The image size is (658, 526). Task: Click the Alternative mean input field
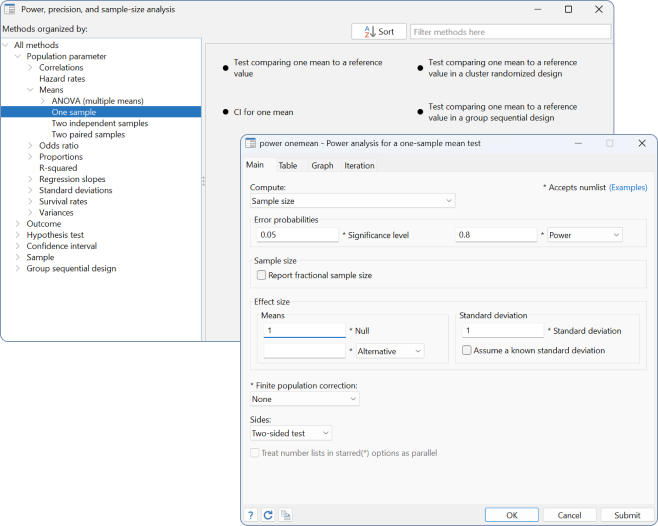click(304, 351)
